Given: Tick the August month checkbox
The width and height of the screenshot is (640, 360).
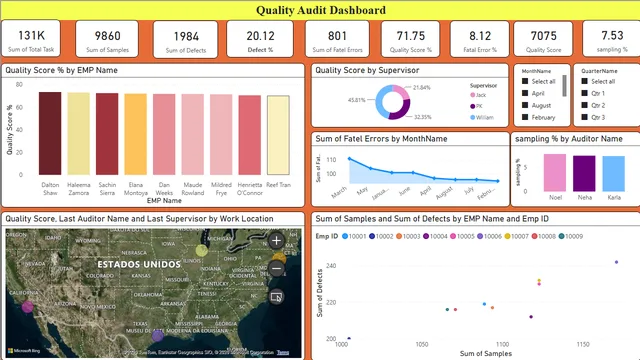Looking at the screenshot, I should 525,105.
